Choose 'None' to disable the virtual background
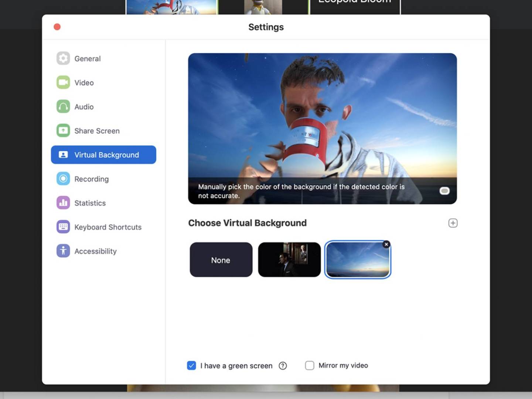The height and width of the screenshot is (399, 532). 221,260
